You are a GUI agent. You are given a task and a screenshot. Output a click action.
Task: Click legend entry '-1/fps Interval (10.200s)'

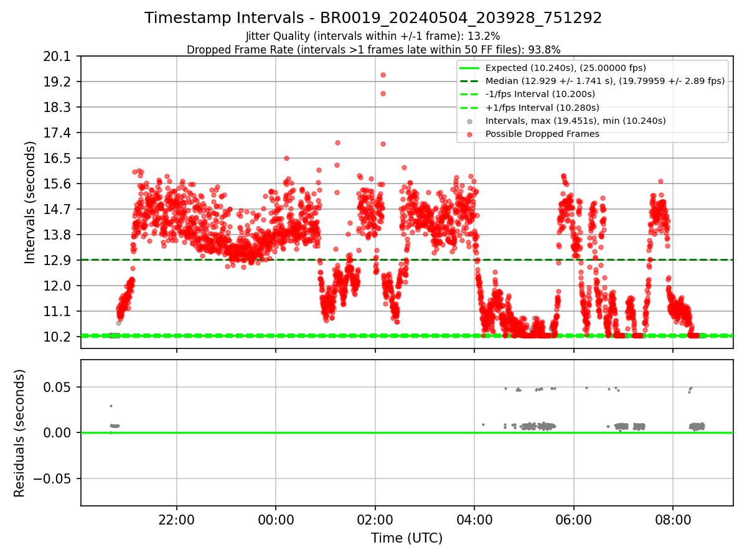(540, 94)
